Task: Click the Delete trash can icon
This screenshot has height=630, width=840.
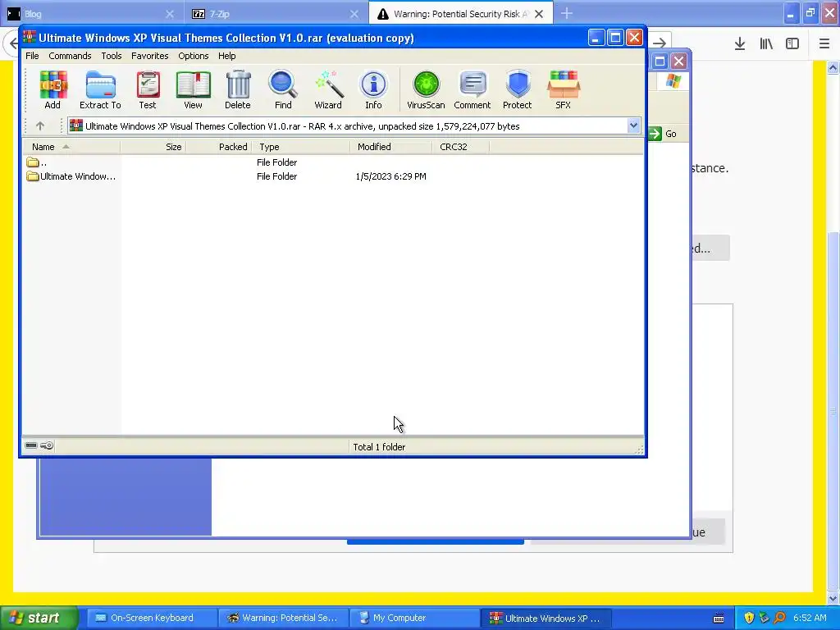Action: pyautogui.click(x=238, y=90)
